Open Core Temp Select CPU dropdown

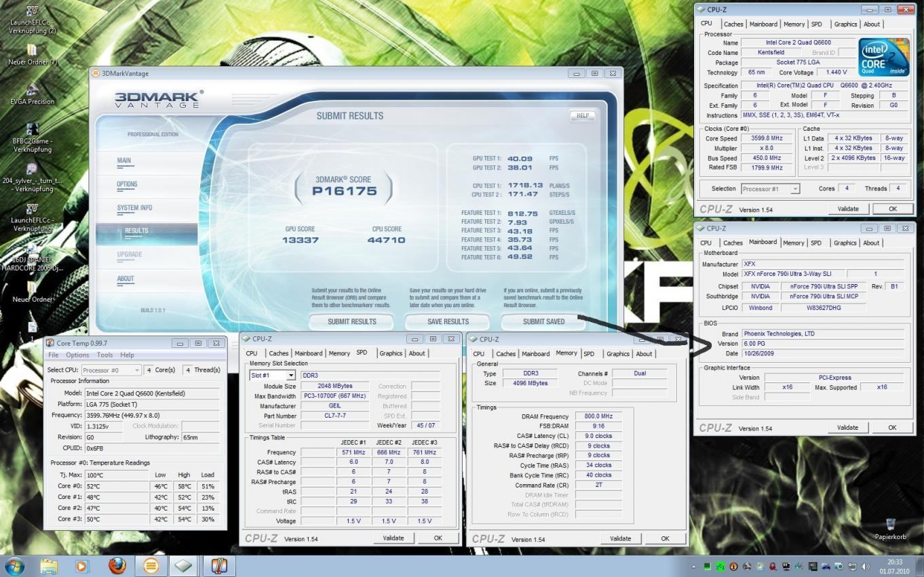coord(136,370)
